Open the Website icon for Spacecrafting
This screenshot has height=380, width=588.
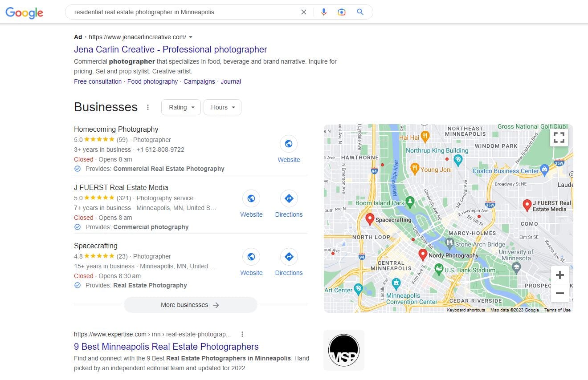pos(251,257)
